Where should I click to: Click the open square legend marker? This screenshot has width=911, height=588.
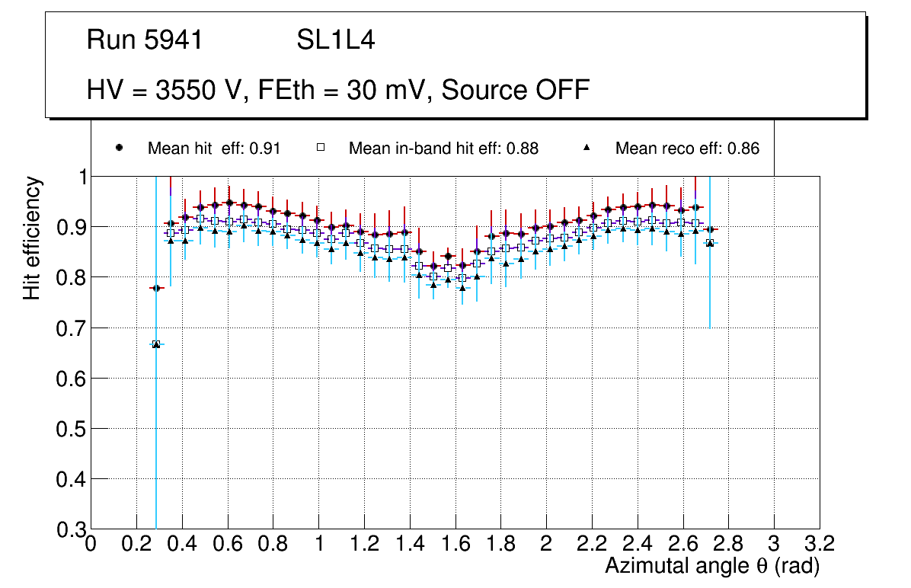[x=321, y=149]
